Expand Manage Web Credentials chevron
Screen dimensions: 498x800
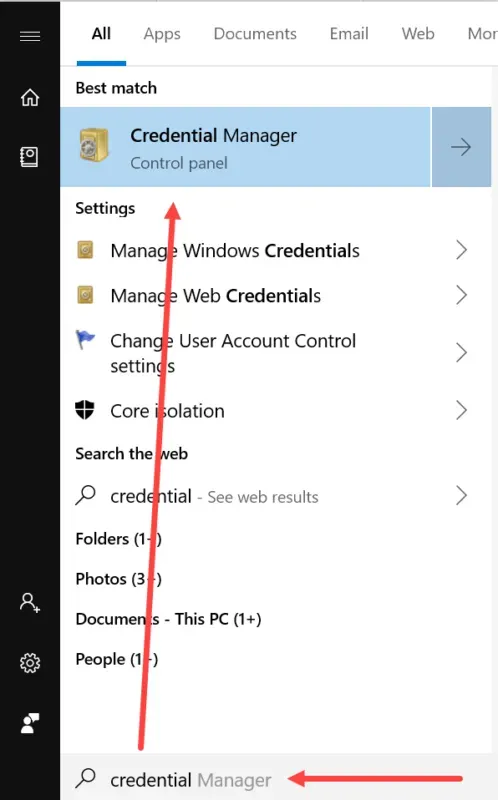tap(461, 295)
